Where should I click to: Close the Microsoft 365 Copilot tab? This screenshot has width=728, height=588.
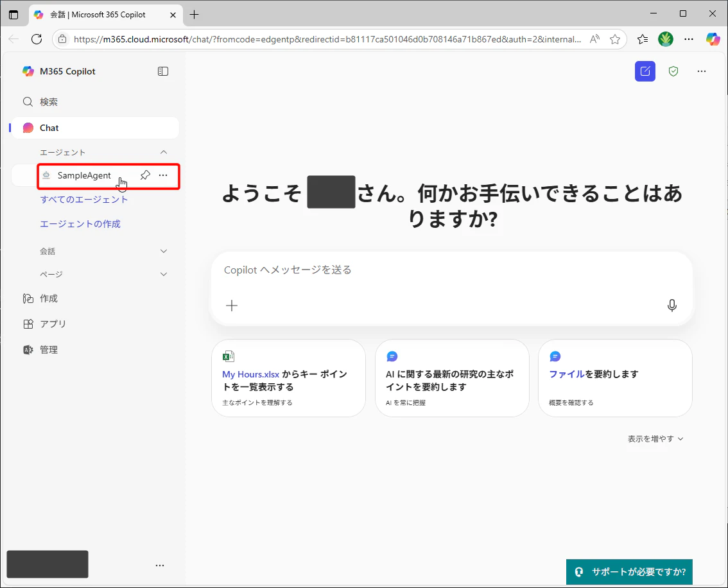coord(173,15)
